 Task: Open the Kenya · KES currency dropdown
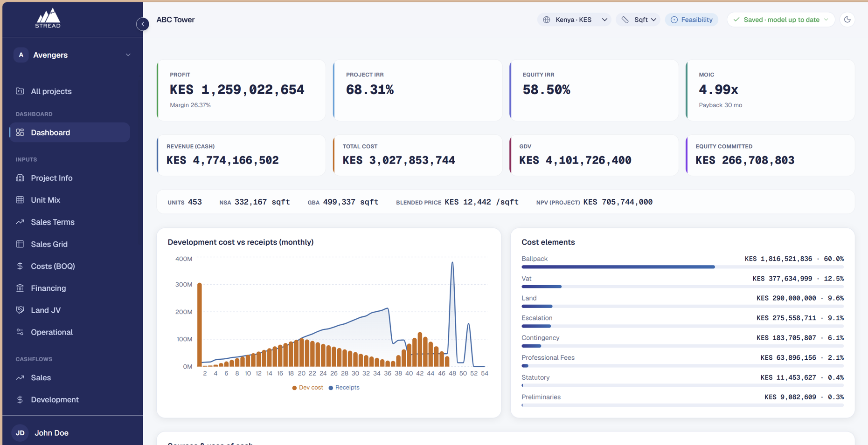[575, 20]
